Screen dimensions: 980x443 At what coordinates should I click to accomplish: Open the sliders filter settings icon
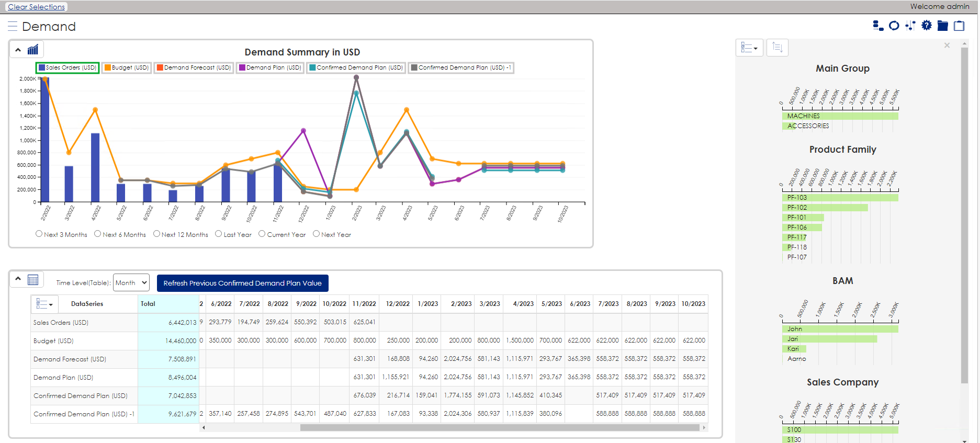(910, 26)
